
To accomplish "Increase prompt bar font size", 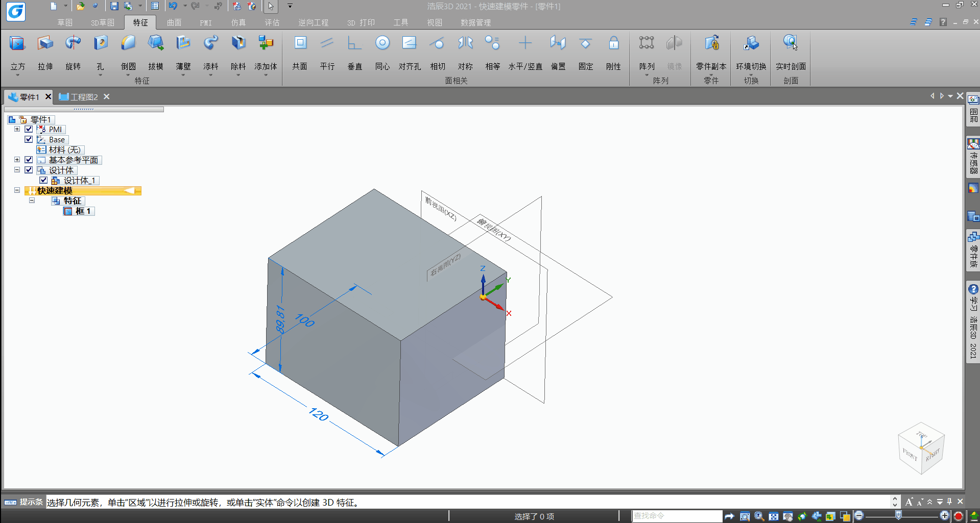I will coord(909,502).
